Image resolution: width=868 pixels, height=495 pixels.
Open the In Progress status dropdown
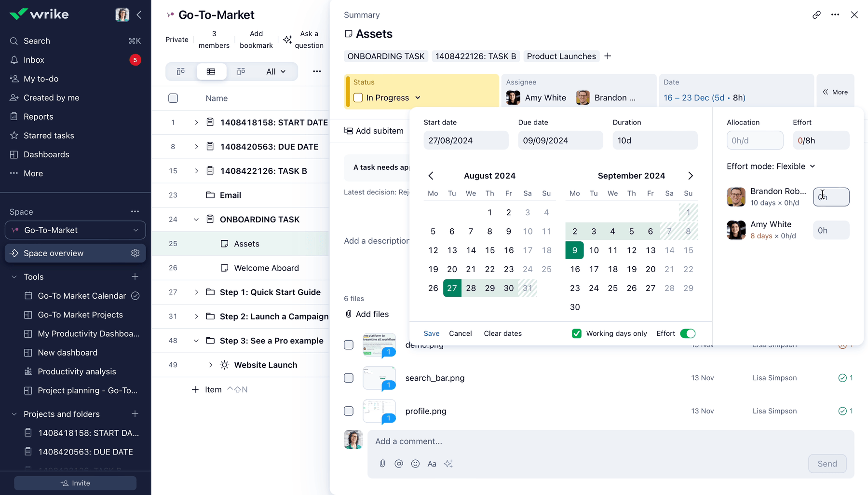point(418,97)
